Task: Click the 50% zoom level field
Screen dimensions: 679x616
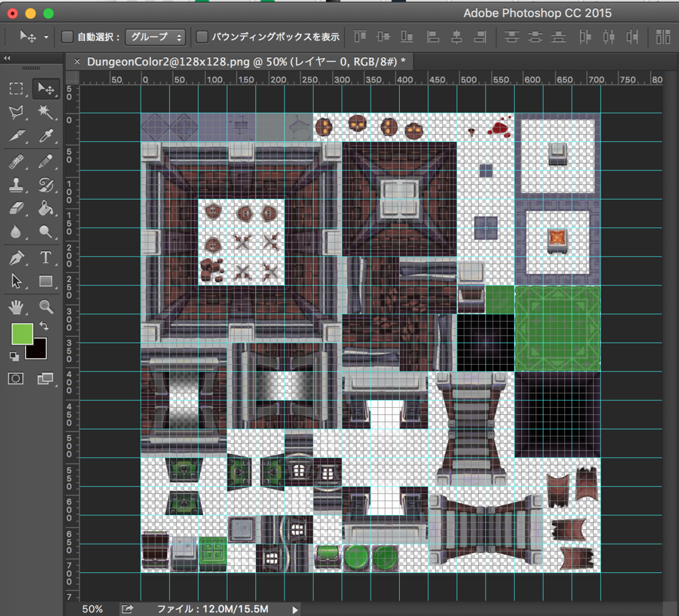Action: tap(92, 609)
